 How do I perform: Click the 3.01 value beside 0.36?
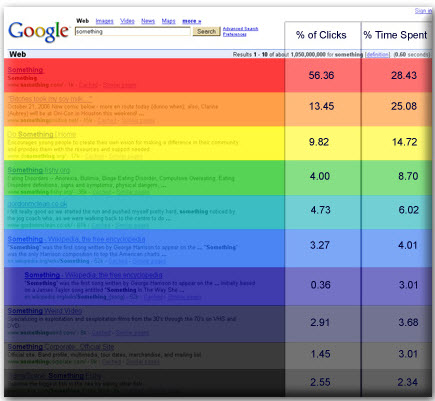(x=408, y=285)
